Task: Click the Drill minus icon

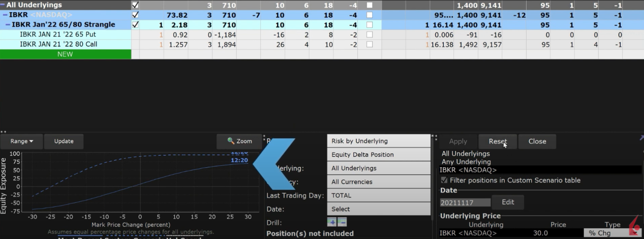Action: [x=342, y=222]
